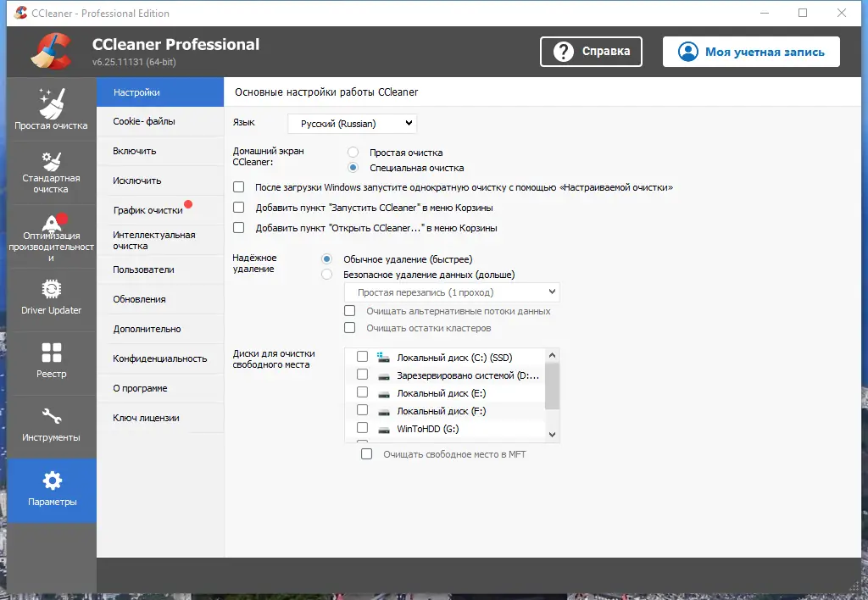This screenshot has height=600, width=868.
Task: Open the Ключ лицензии section
Action: coord(160,418)
